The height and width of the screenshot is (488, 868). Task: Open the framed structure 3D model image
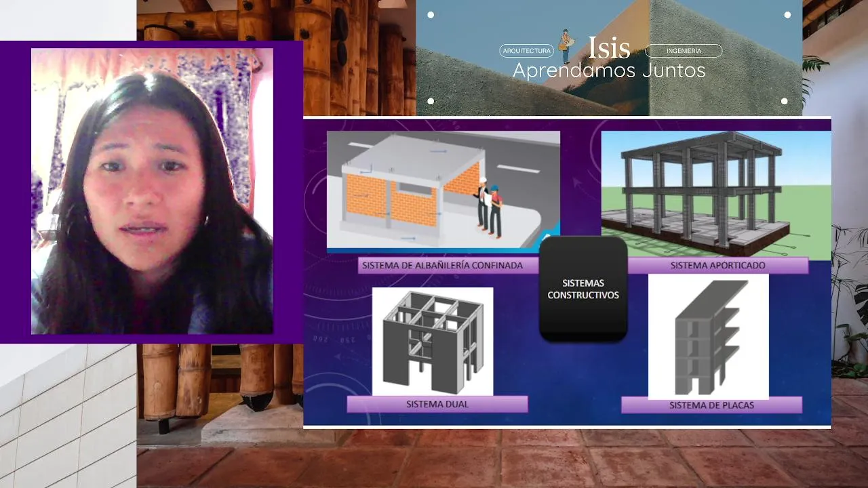pos(716,195)
